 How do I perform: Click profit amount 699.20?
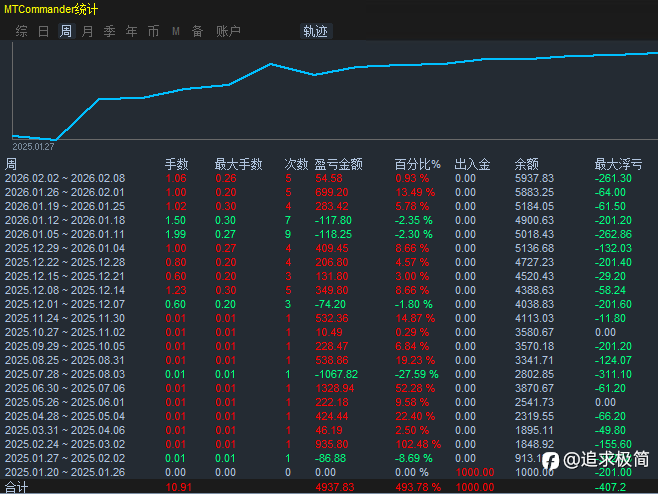pyautogui.click(x=332, y=192)
